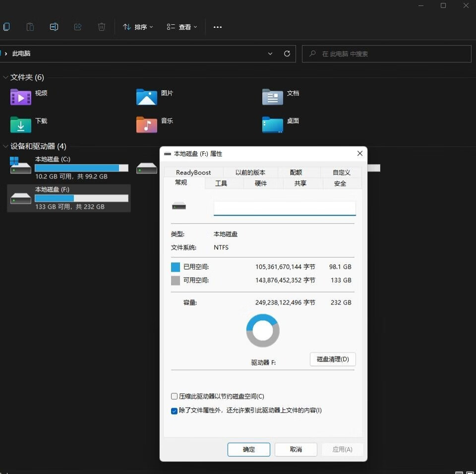Expand the address bar history dropdown
476x474 pixels.
270,54
